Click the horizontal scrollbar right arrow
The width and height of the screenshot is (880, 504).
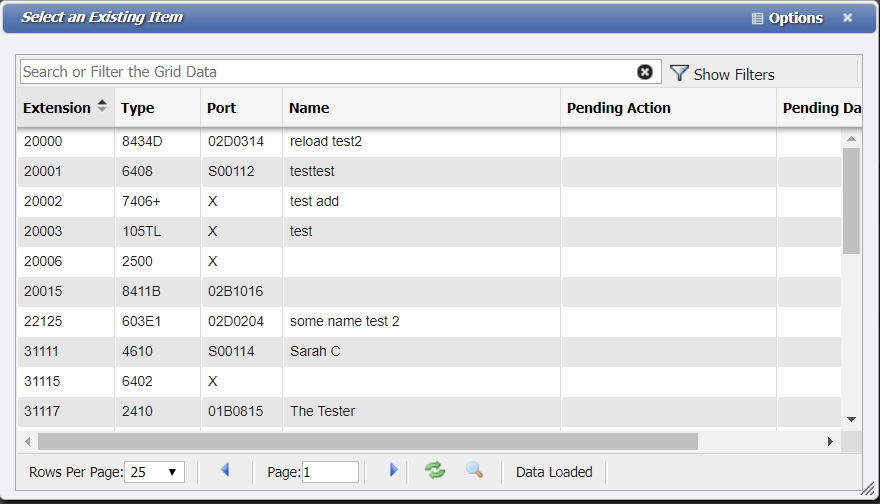[x=830, y=441]
